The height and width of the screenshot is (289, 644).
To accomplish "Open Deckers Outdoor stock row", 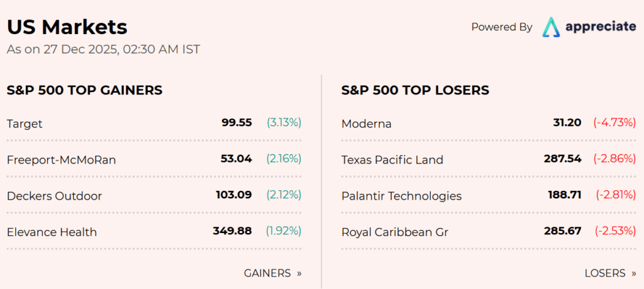I will click(54, 196).
